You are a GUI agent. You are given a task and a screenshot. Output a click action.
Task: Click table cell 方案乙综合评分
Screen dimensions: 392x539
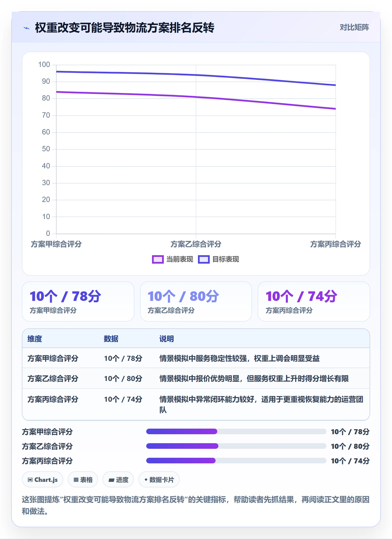[53, 378]
